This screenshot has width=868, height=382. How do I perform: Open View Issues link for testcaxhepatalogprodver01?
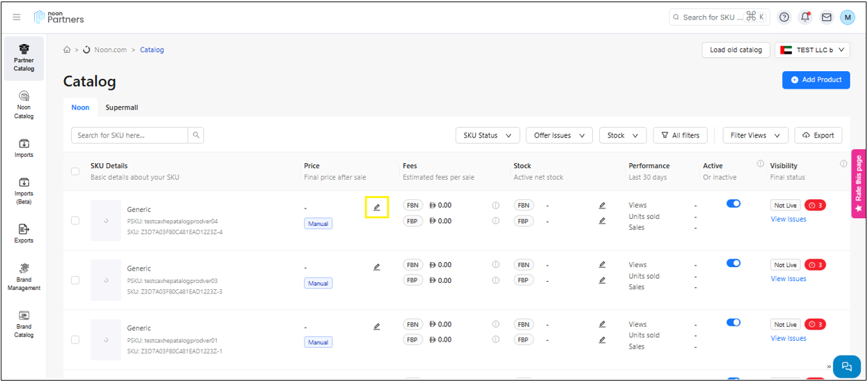pyautogui.click(x=788, y=339)
